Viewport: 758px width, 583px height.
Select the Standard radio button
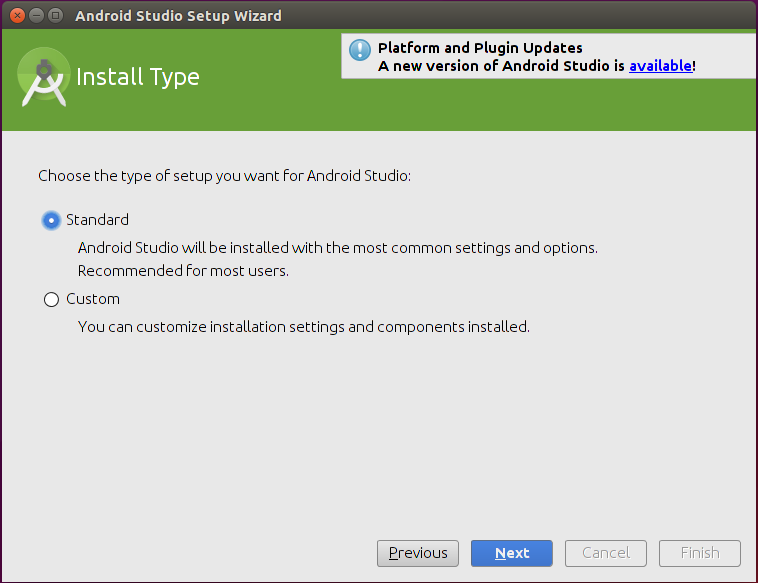coord(51,220)
